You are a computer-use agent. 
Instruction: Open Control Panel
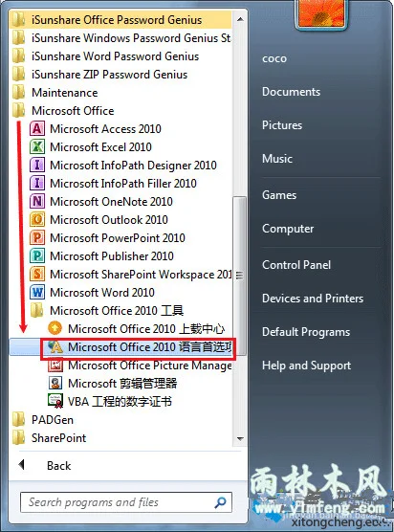[x=296, y=265]
